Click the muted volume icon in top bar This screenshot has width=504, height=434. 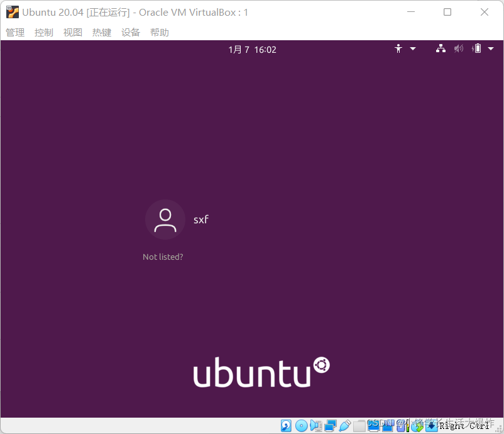tap(459, 48)
